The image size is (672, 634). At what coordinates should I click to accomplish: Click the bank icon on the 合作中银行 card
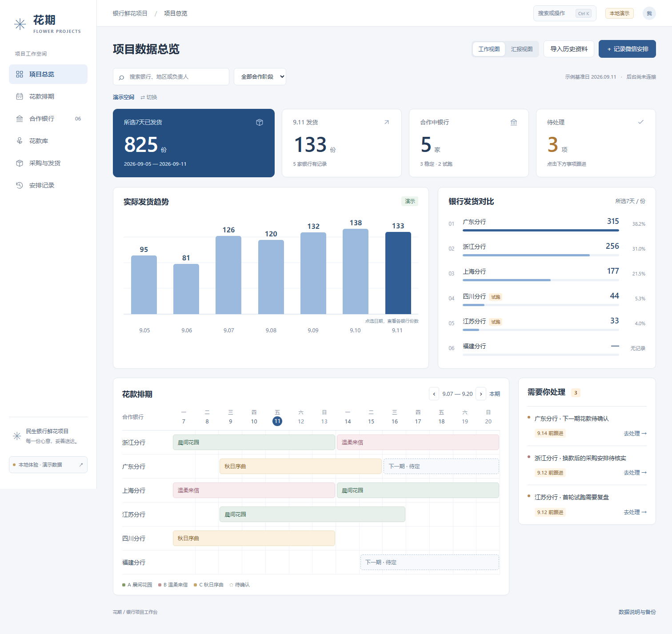pos(514,122)
